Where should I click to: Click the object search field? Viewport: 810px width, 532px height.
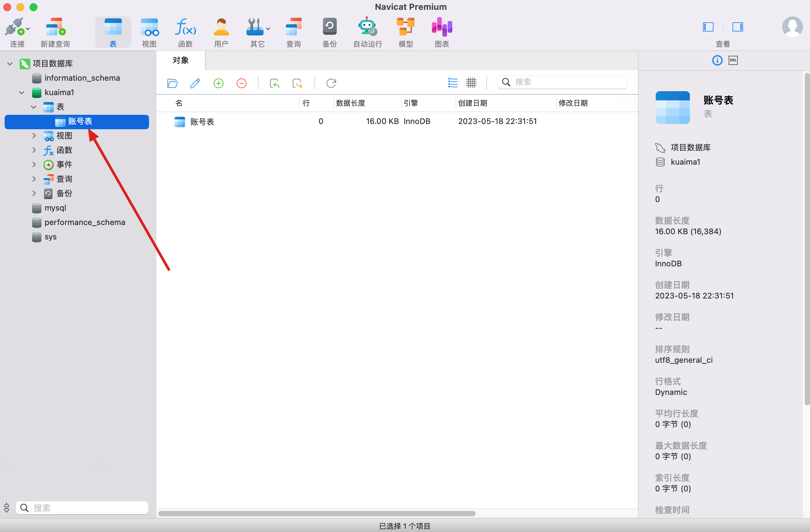pos(562,82)
